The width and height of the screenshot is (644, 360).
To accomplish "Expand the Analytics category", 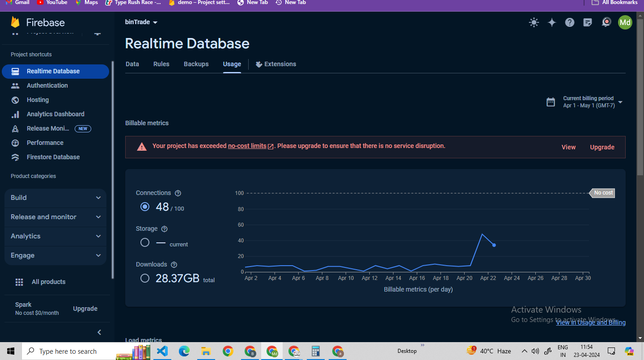I will point(55,236).
